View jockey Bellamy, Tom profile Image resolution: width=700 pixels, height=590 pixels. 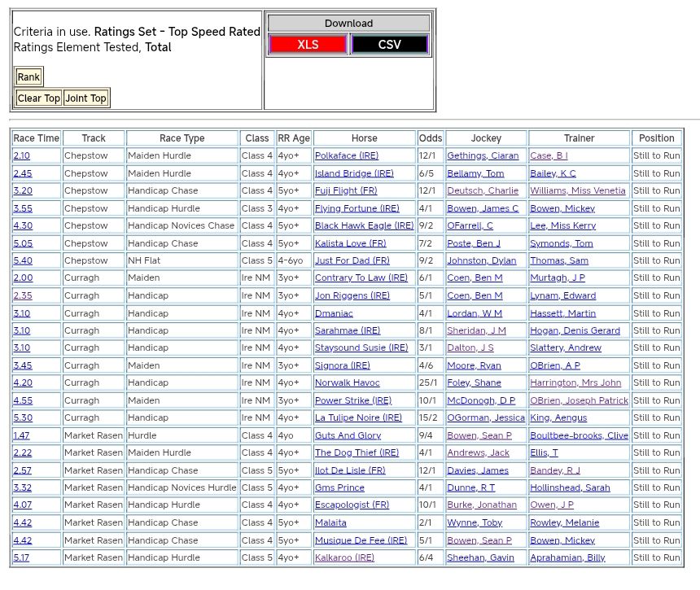[475, 173]
